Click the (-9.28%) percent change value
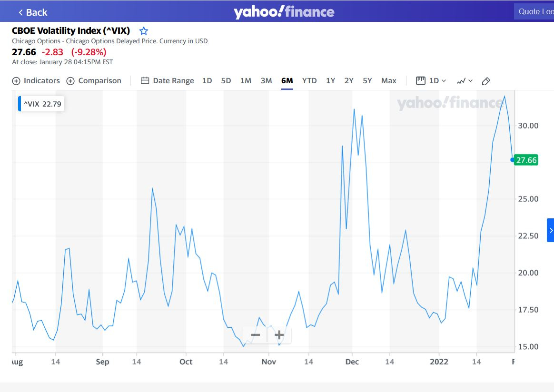The height and width of the screenshot is (392, 554). pyautogui.click(x=89, y=52)
